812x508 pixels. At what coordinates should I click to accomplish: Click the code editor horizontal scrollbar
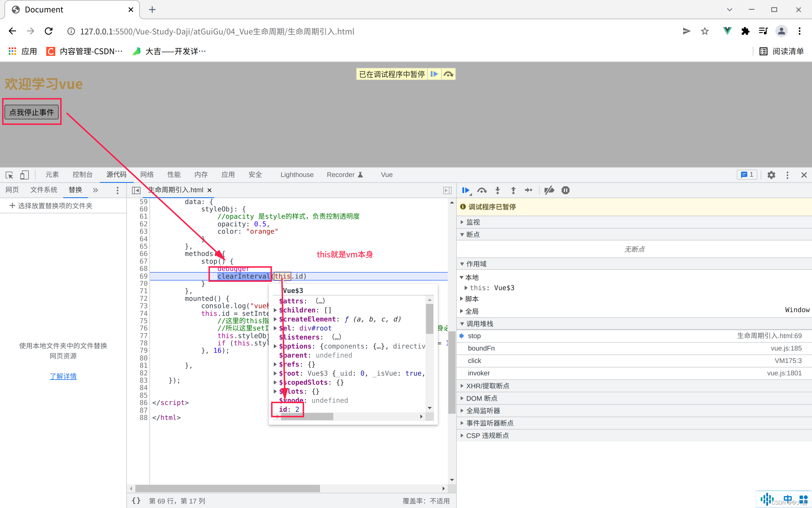pos(228,488)
